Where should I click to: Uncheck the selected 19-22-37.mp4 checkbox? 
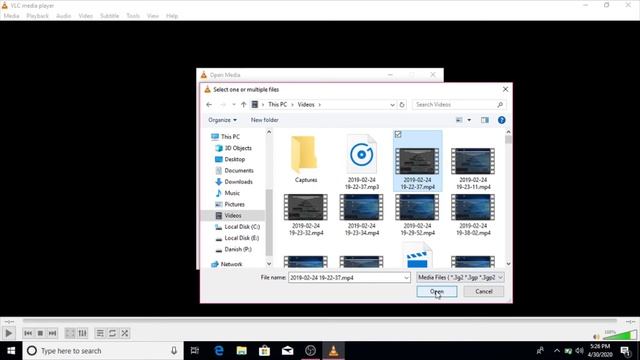(x=398, y=134)
